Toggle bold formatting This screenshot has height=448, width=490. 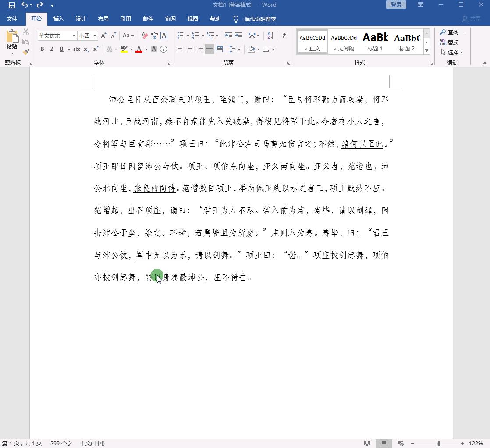[x=42, y=49]
